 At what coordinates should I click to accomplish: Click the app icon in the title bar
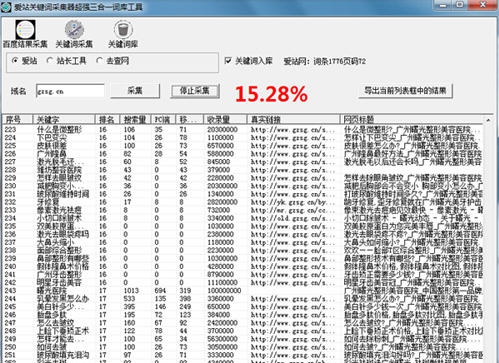click(x=6, y=6)
